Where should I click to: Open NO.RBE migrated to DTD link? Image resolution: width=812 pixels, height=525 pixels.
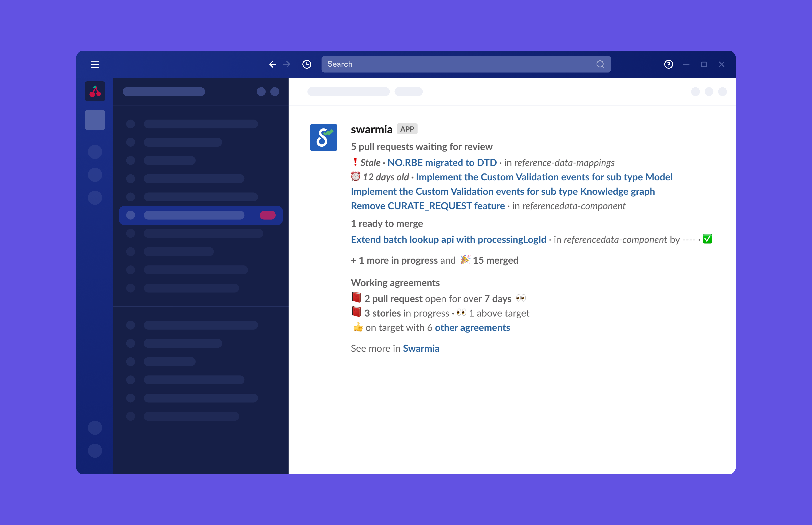click(442, 163)
